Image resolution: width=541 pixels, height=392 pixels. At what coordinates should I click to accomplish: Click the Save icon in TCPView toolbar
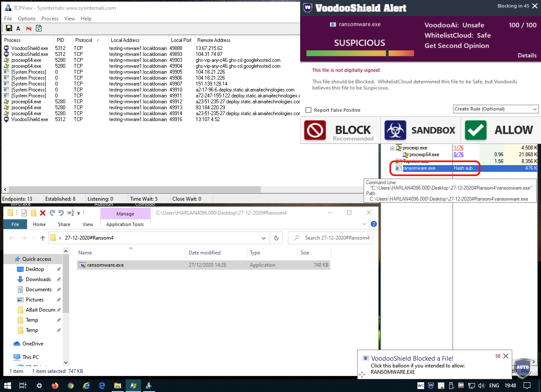click(x=8, y=28)
